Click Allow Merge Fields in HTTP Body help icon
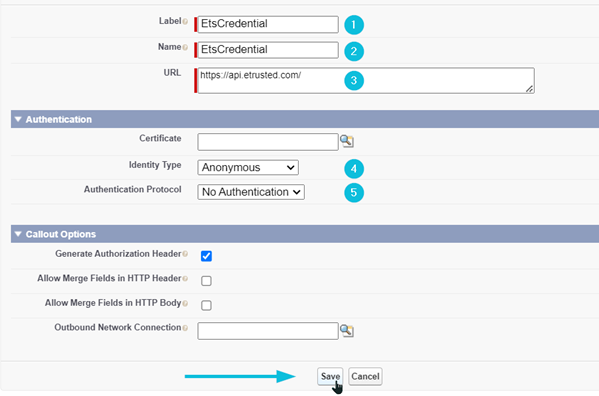The width and height of the screenshot is (599, 396). click(x=185, y=304)
